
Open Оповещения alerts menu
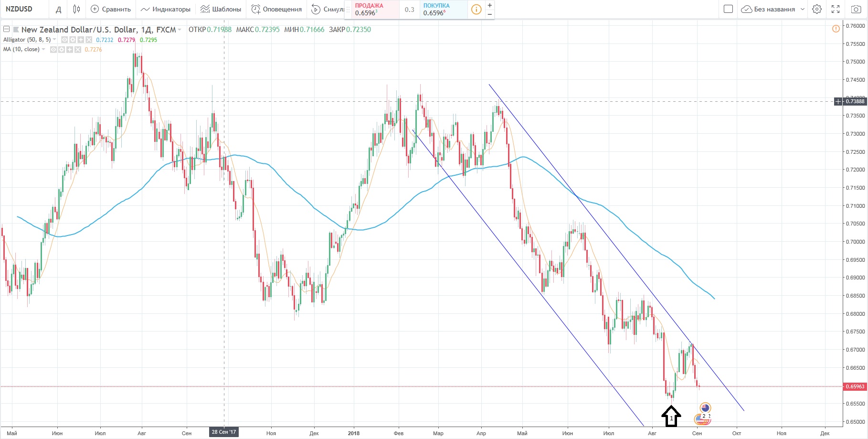[276, 9]
